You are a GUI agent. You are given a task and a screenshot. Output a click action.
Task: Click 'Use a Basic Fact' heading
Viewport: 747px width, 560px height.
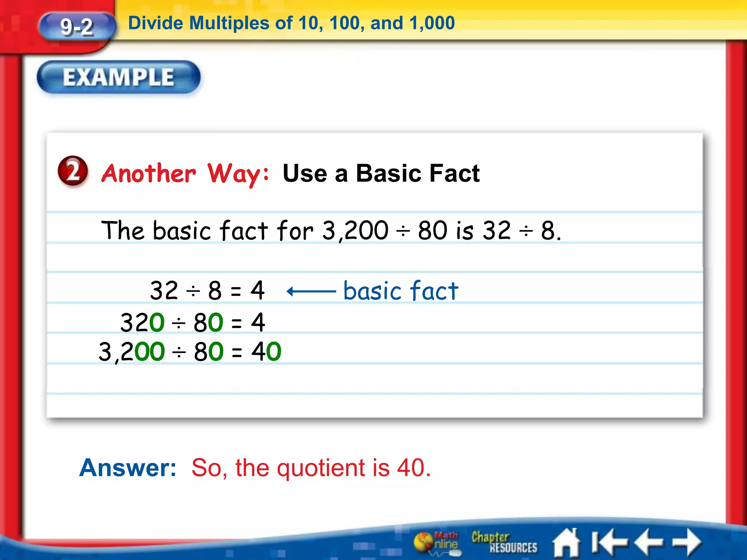[381, 173]
